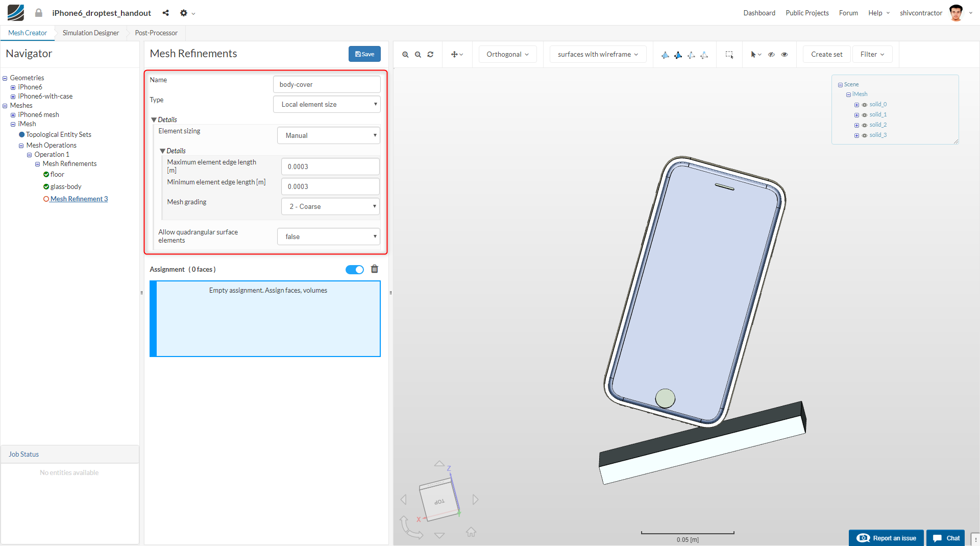The height and width of the screenshot is (546, 980).
Task: Rotate view with the up arrow
Action: click(x=439, y=464)
